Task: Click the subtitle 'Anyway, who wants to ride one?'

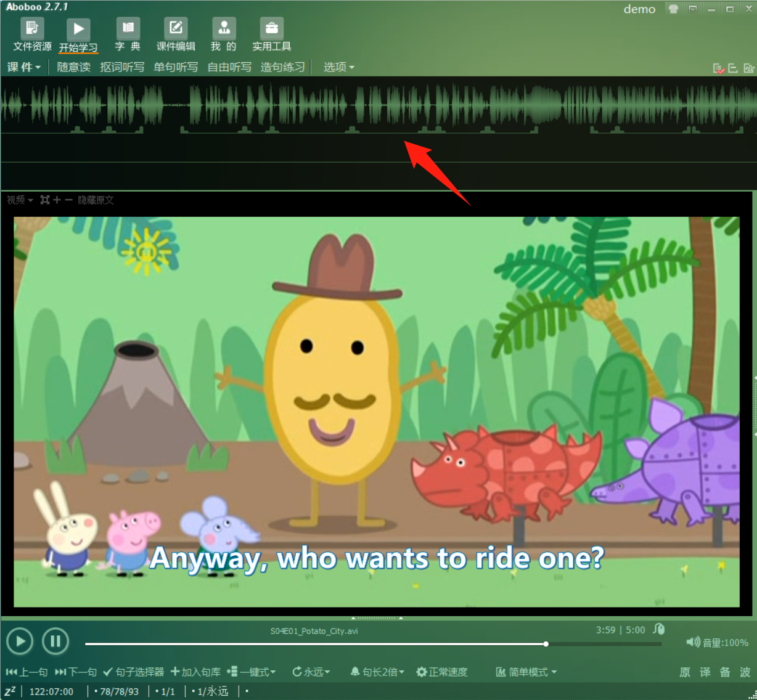Action: [377, 558]
